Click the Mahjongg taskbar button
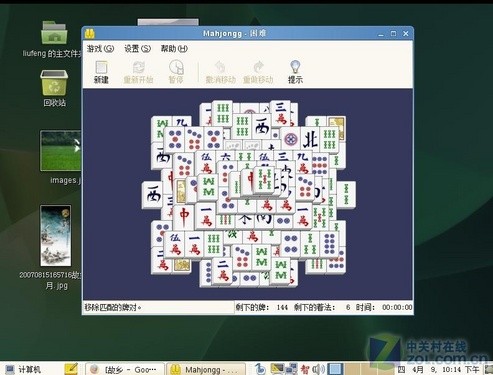The image size is (493, 375). (x=206, y=369)
